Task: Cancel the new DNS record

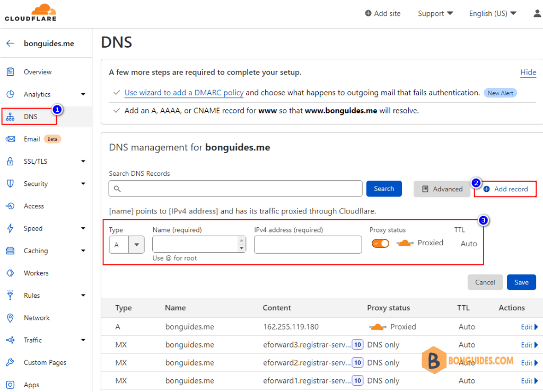Action: click(485, 282)
